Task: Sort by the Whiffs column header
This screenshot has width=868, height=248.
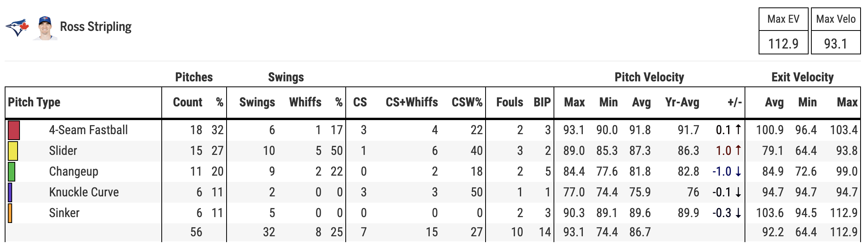Action: tap(305, 102)
